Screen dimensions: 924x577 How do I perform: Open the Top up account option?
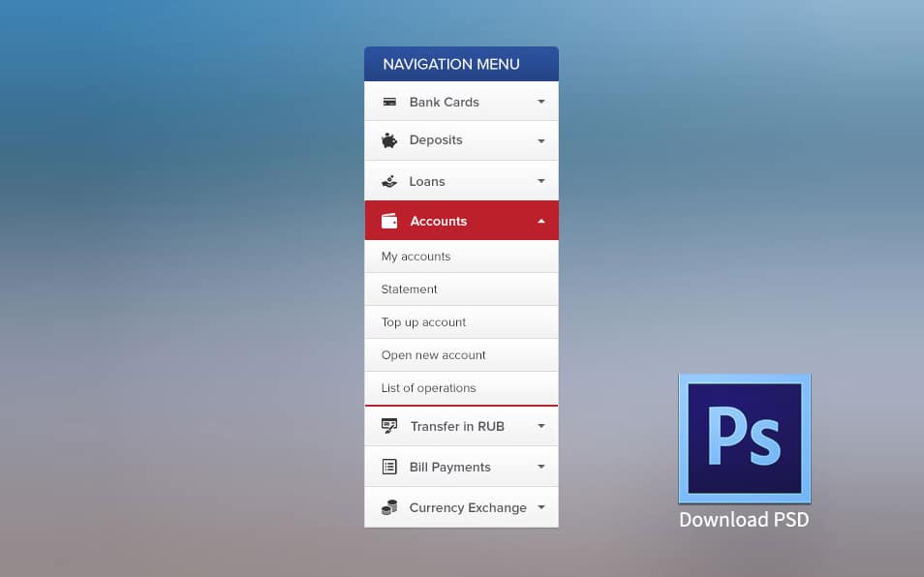(x=422, y=321)
